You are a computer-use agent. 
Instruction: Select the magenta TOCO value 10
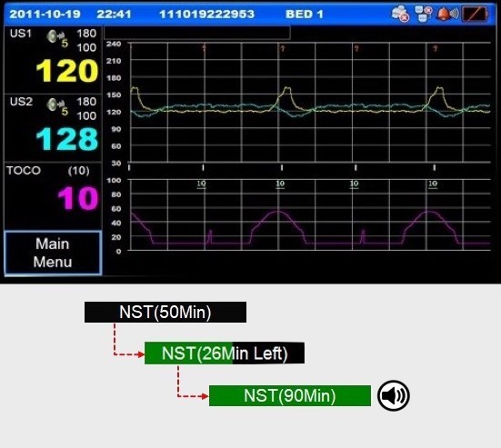[78, 198]
